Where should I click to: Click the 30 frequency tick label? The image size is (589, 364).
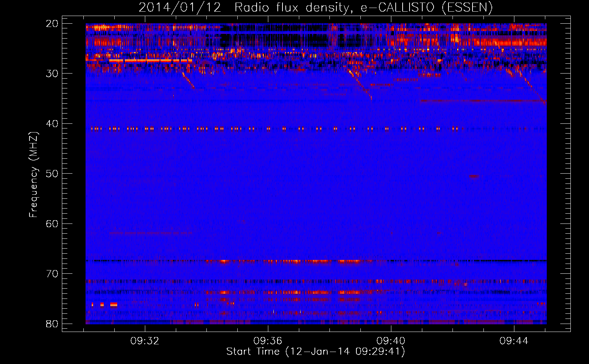pyautogui.click(x=52, y=74)
